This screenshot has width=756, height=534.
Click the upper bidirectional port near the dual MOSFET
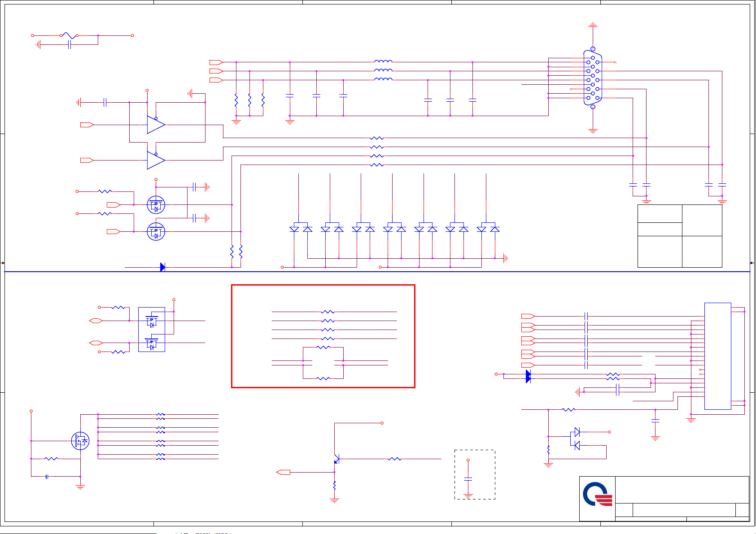point(96,321)
